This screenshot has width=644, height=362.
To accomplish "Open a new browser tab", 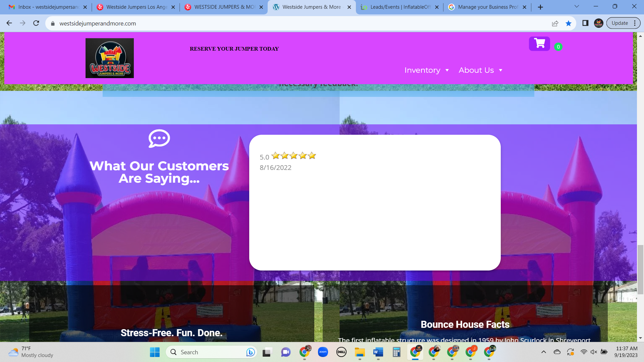I will pyautogui.click(x=540, y=7).
